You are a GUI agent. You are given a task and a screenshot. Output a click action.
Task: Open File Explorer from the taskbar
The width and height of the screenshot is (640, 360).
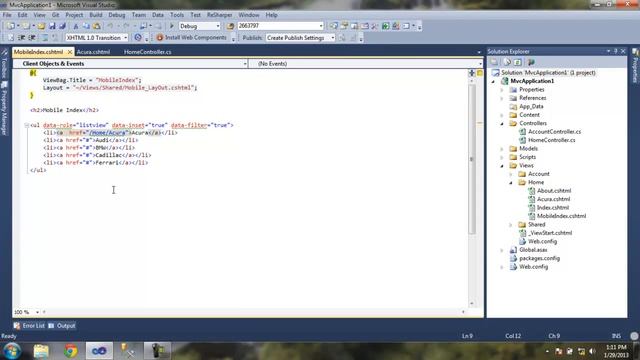[x=41, y=351]
